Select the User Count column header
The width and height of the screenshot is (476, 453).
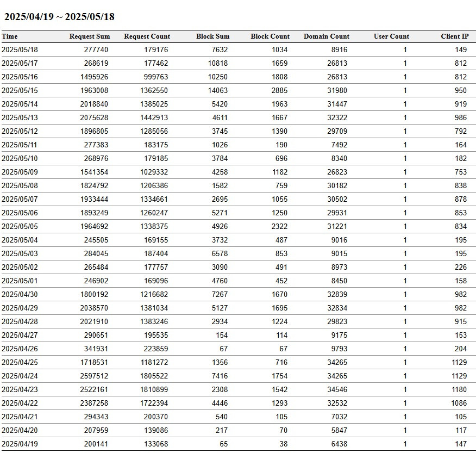[x=391, y=36]
